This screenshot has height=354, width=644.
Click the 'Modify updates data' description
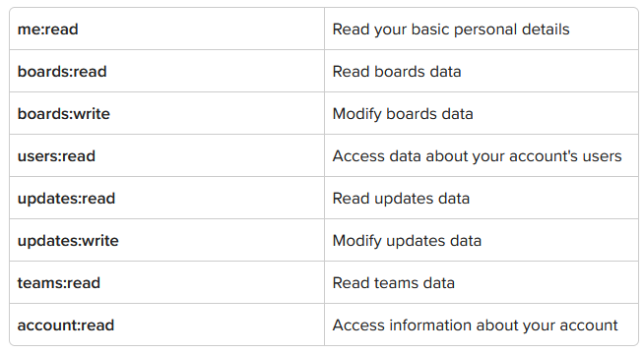click(x=407, y=241)
